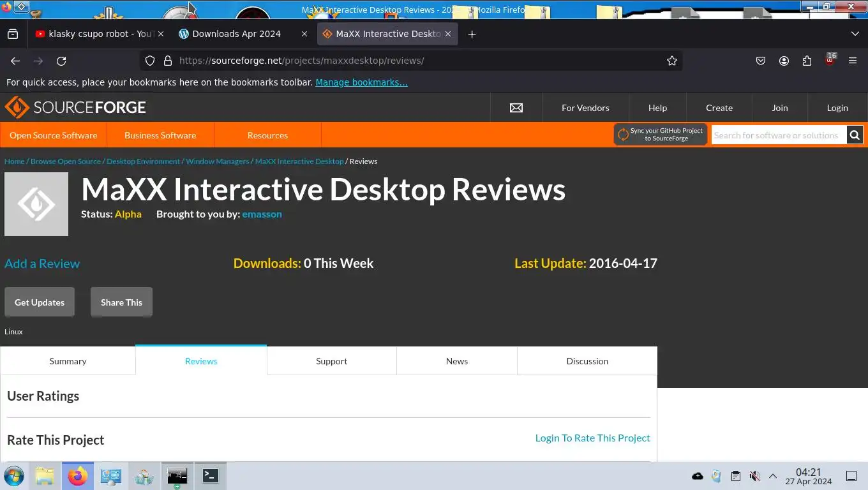The width and height of the screenshot is (868, 490).
Task: Open the uBlock extension showing 16
Action: [830, 61]
